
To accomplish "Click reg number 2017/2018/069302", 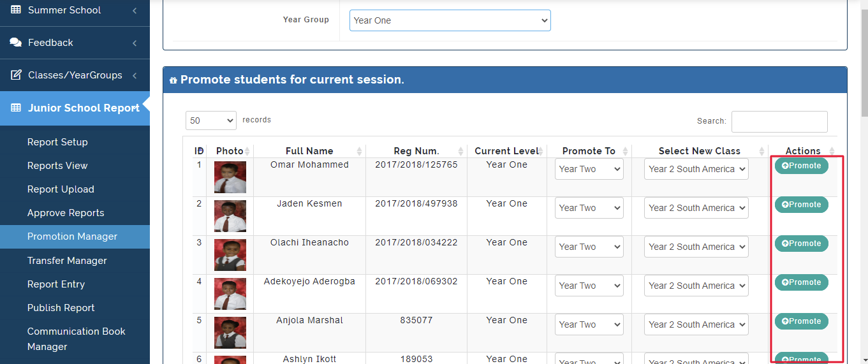I will (x=416, y=281).
